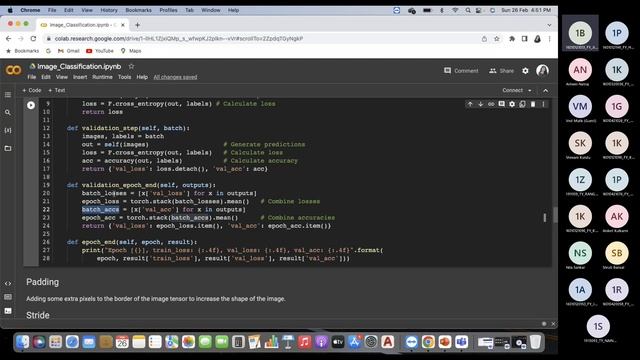The height and width of the screenshot is (360, 640).
Task: Open the notebook Edit menu
Action: click(46, 77)
